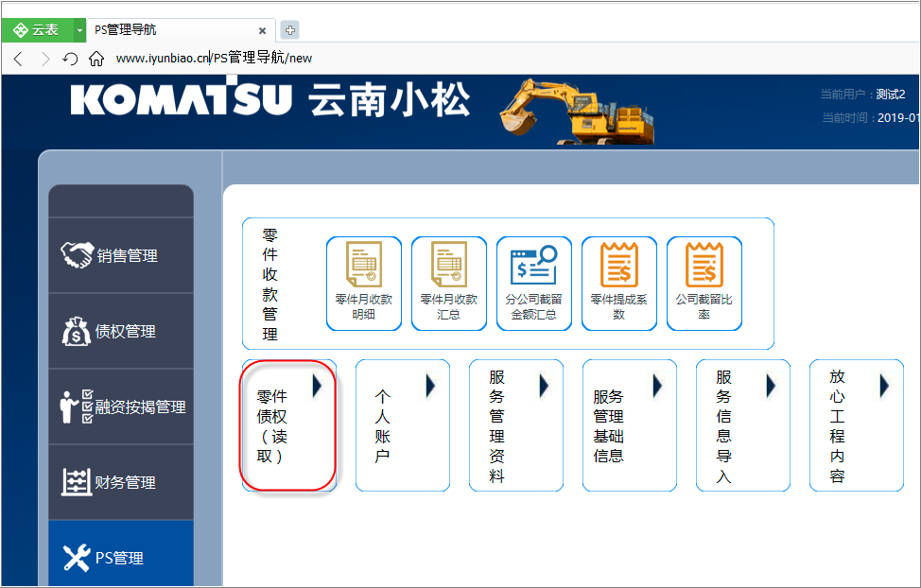Viewport: 921px width, 588px height.
Task: Expand the 服务管理基础信息 arrow
Action: 657,386
